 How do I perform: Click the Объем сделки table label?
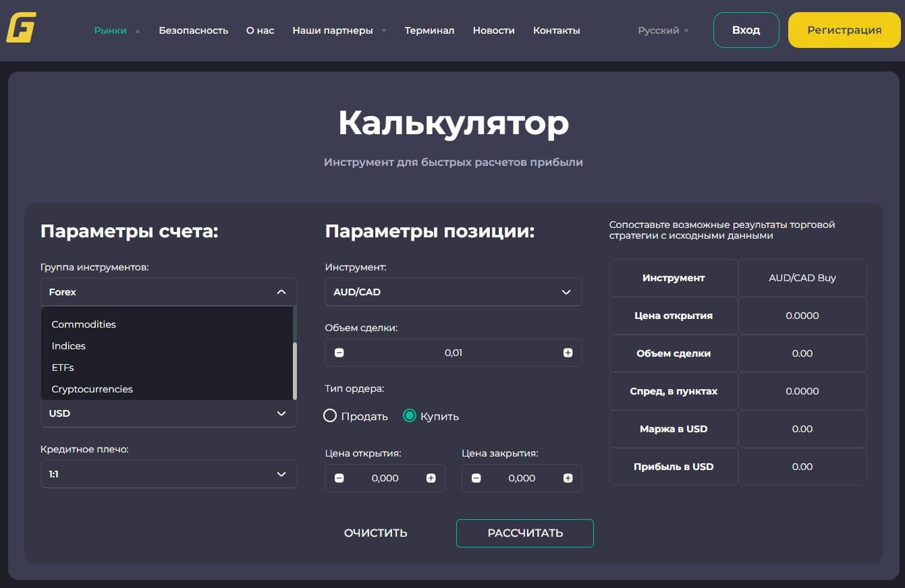coord(674,353)
